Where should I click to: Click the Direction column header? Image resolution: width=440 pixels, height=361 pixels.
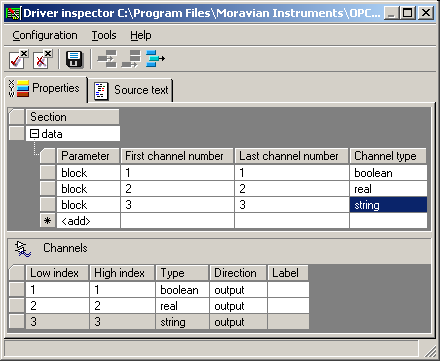[238, 273]
